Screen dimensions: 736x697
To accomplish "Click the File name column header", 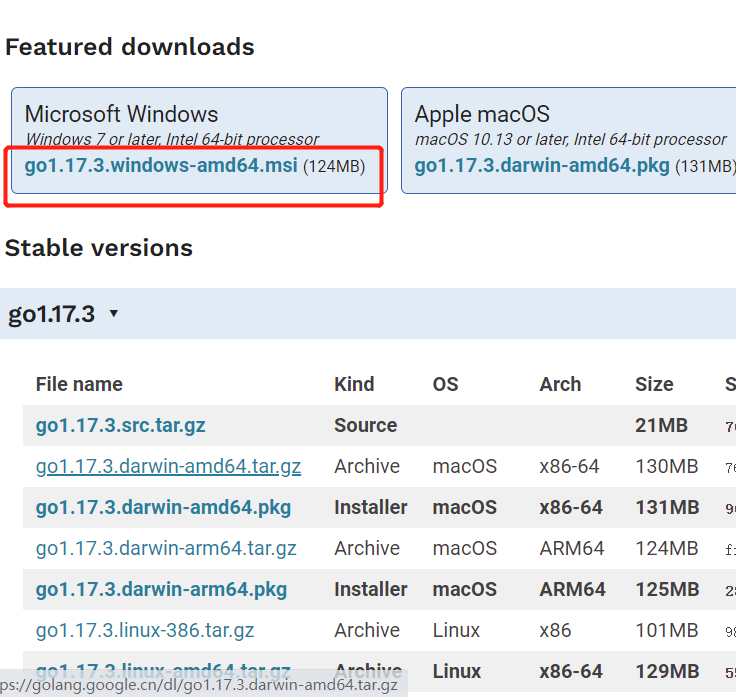I will coord(79,384).
